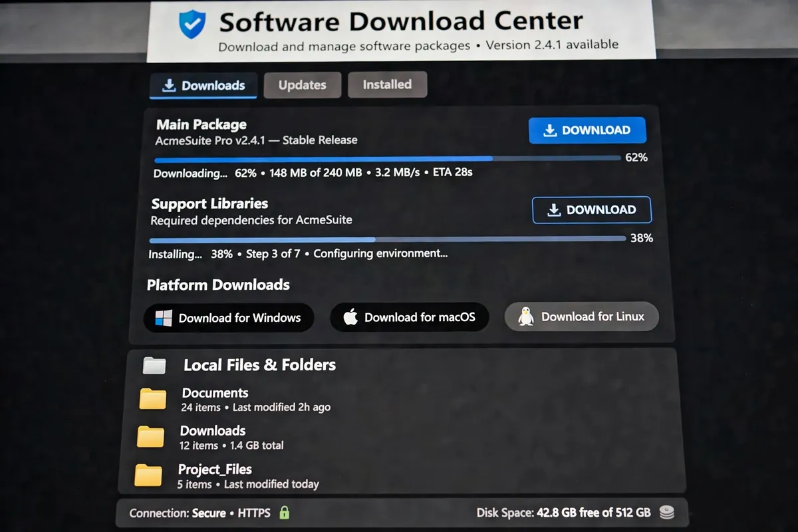Image resolution: width=798 pixels, height=532 pixels.
Task: Click the gray folder icon beside Local Files & Folders
Action: (x=154, y=365)
